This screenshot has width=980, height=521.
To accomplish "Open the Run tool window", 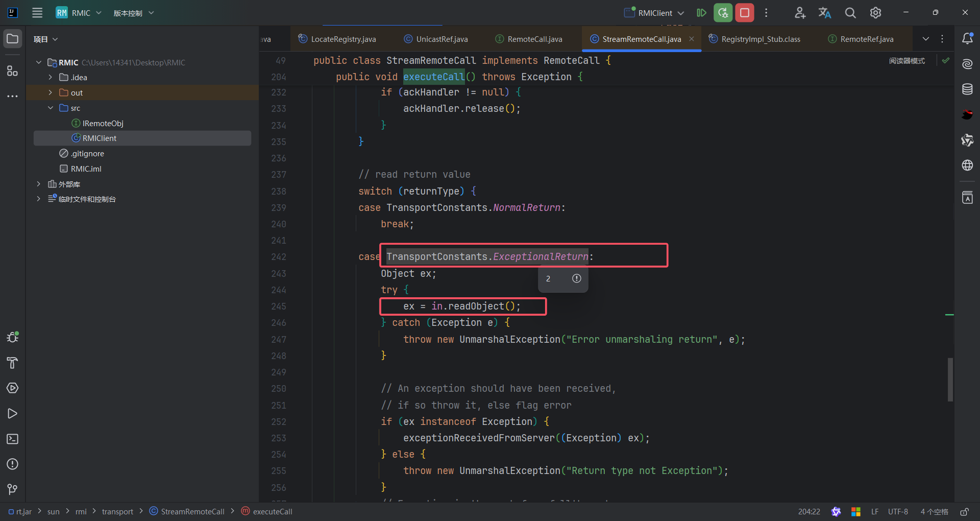I will 13,414.
